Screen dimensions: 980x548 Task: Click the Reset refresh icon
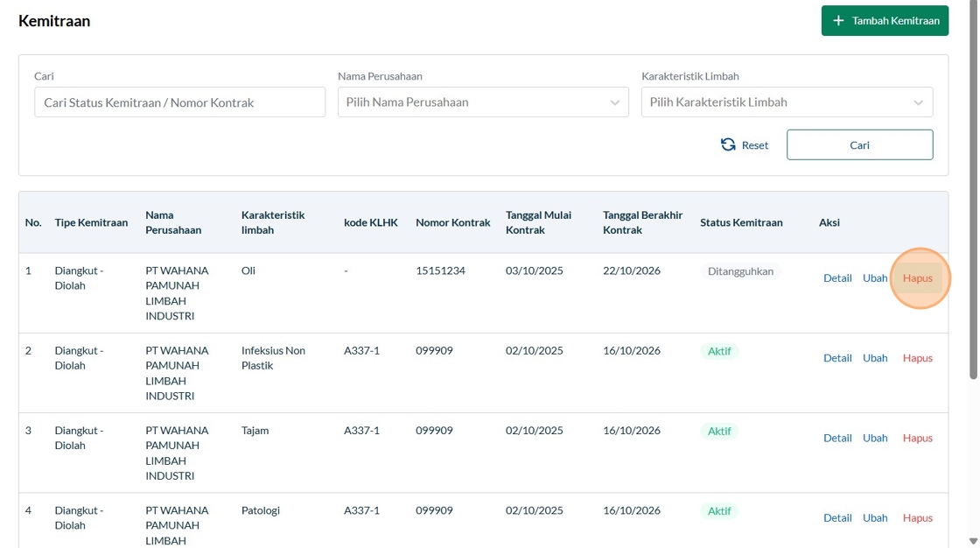click(728, 145)
